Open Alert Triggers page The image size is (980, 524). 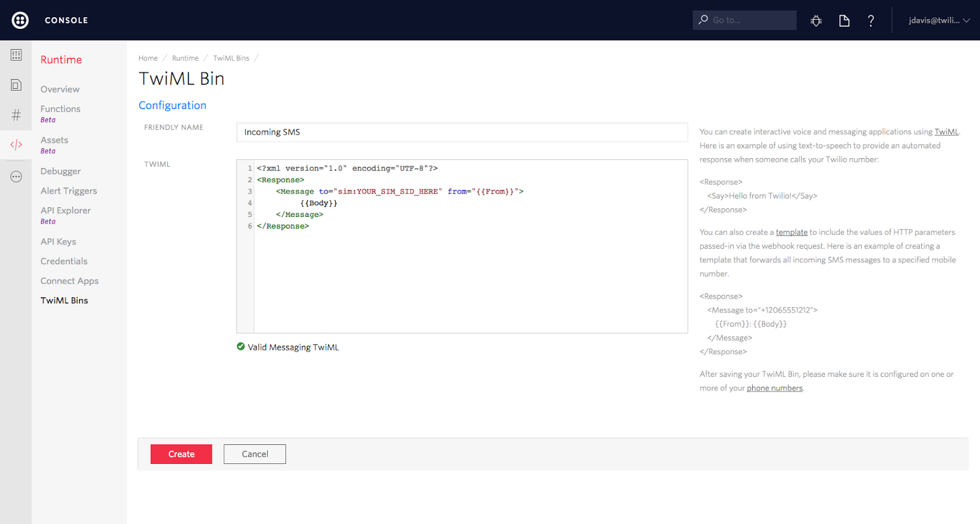click(x=69, y=191)
